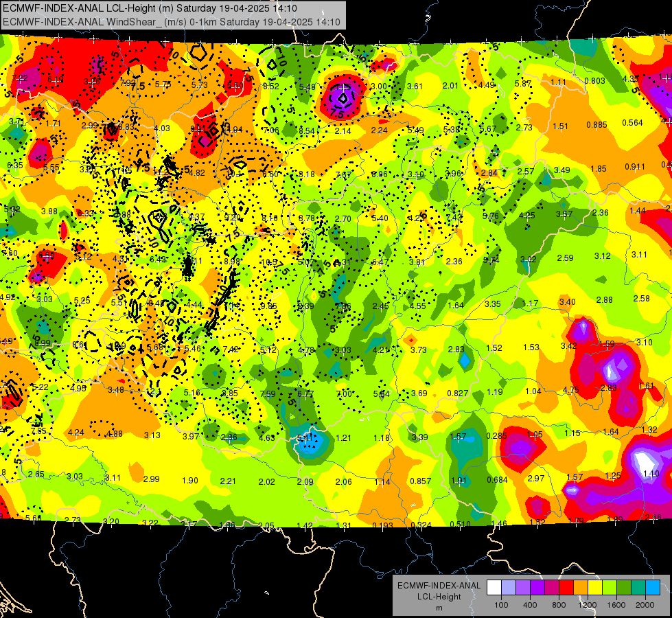Click the 2.97 wind shear value
Screen dimensions: 672x618
click(535, 478)
